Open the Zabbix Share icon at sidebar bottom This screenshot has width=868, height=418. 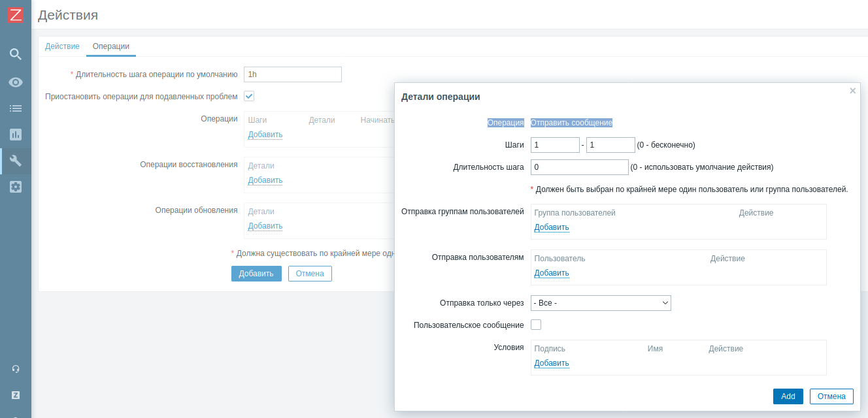coord(15,394)
